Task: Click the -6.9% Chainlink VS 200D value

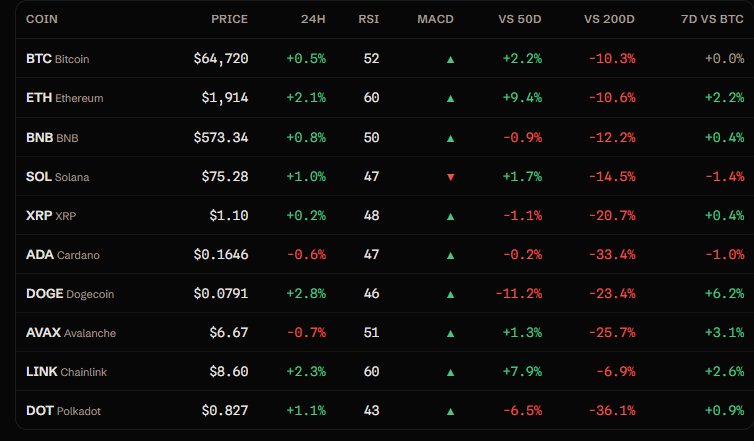Action: click(x=616, y=371)
